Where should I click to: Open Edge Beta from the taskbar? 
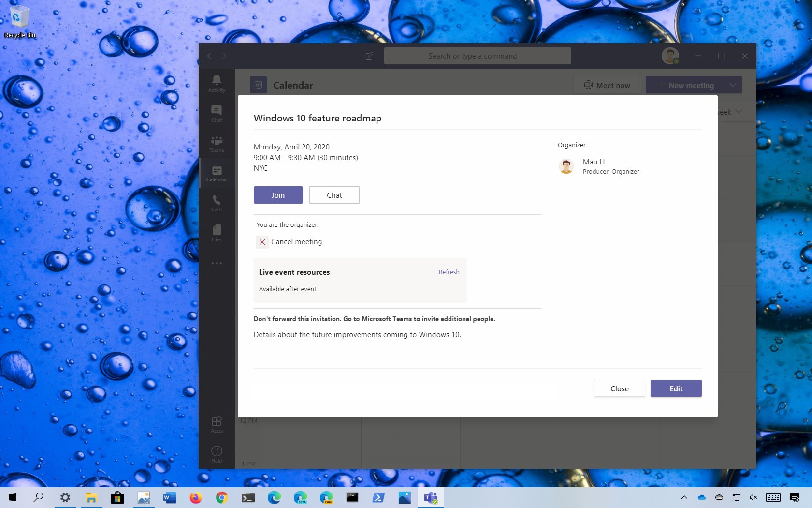300,497
